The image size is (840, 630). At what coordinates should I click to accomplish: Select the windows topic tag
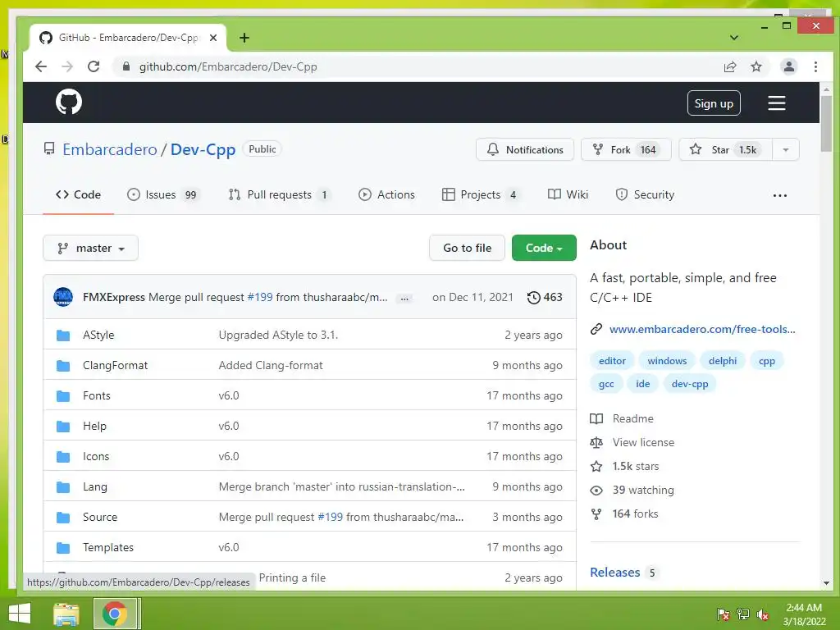tap(667, 361)
